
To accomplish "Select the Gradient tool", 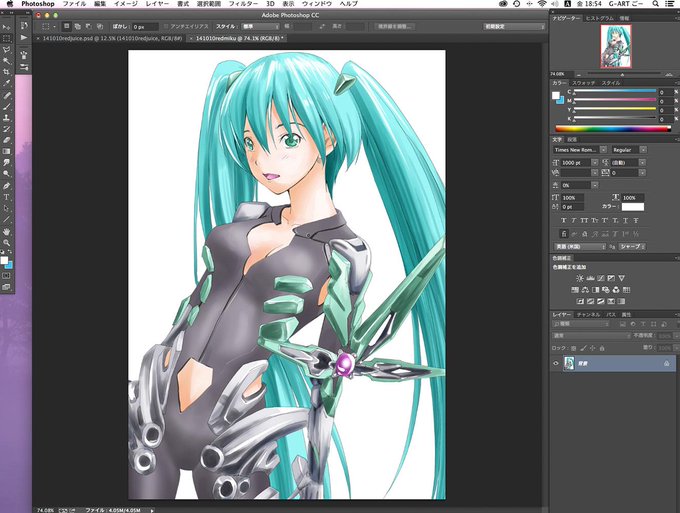I will click(7, 151).
